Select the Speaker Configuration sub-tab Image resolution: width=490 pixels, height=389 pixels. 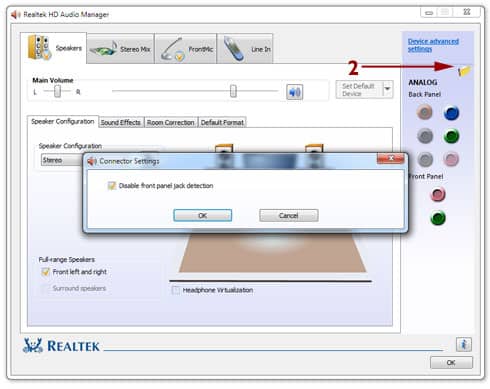(x=63, y=121)
